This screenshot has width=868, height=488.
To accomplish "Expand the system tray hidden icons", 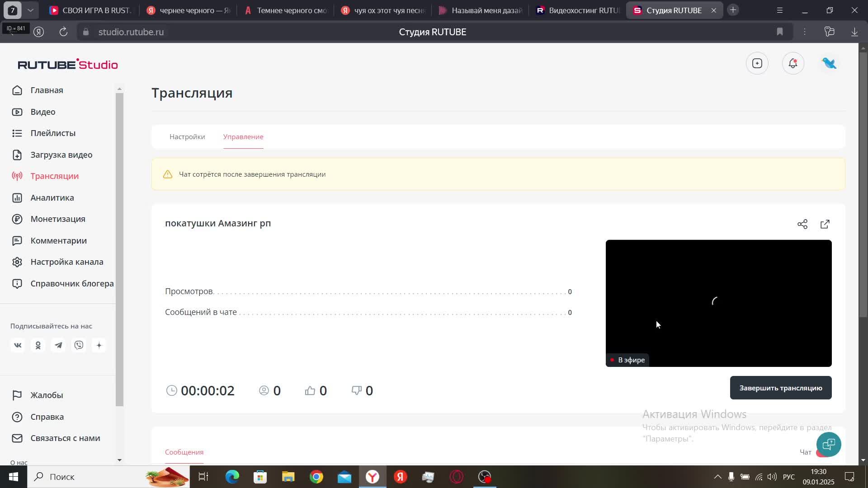I will tap(717, 477).
